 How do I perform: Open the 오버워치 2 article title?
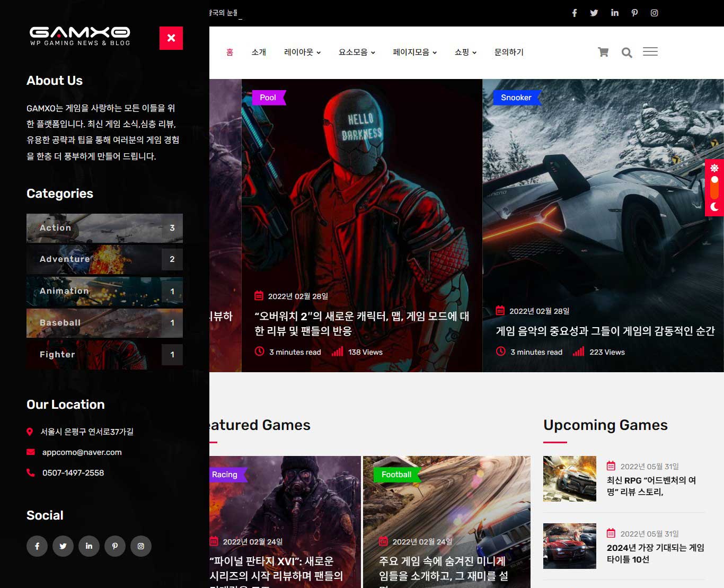click(x=361, y=323)
